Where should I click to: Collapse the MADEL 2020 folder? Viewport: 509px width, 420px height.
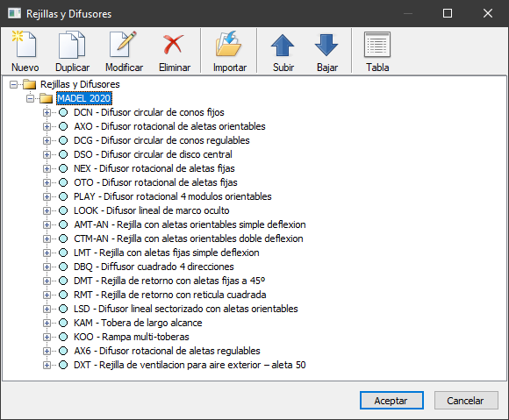pyautogui.click(x=30, y=98)
